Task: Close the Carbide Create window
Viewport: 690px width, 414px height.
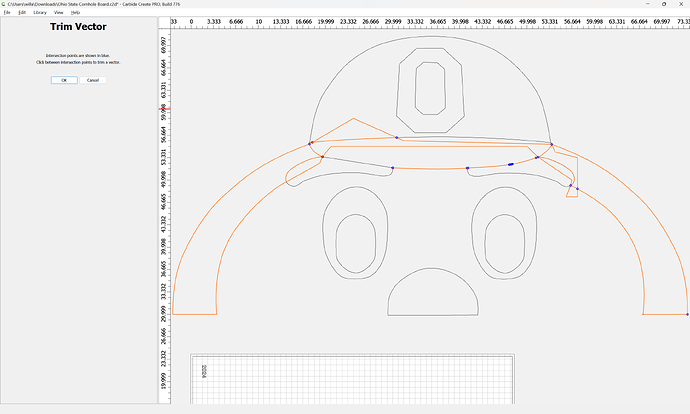Action: [681, 4]
